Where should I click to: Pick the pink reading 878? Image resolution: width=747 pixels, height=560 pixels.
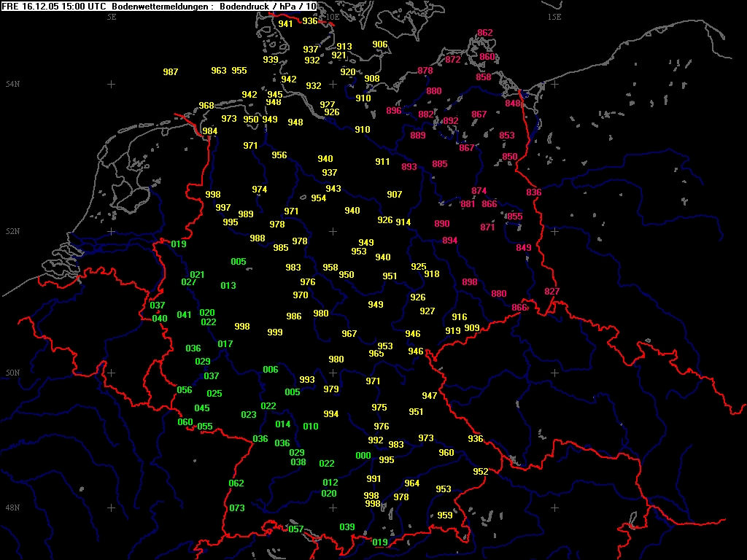coord(425,71)
